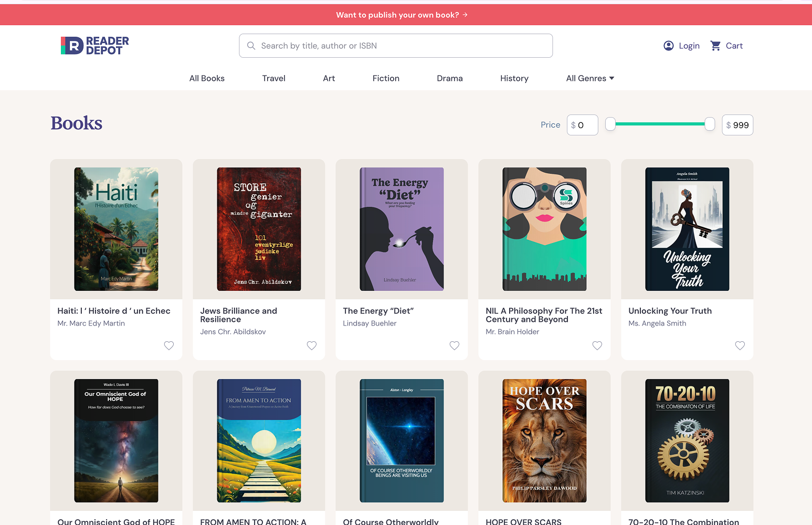Screen dimensions: 812x525
Task: Open the All Books link
Action: pos(207,78)
